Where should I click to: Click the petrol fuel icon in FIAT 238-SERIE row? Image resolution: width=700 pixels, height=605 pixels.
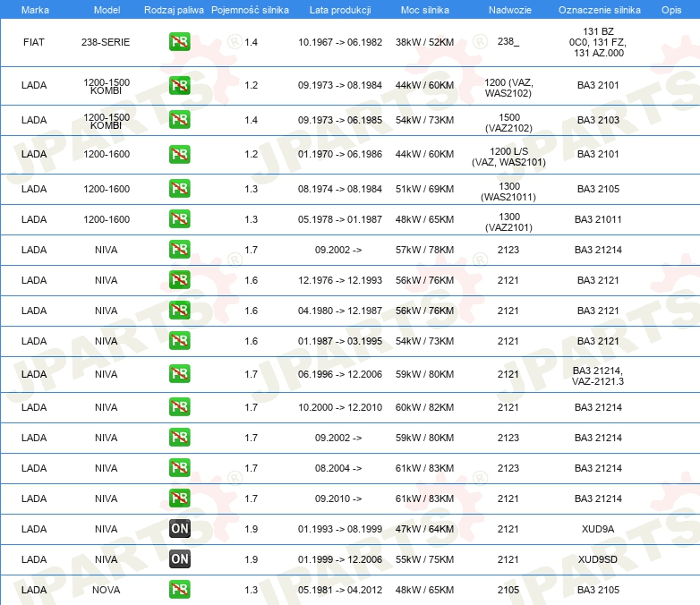pyautogui.click(x=179, y=42)
